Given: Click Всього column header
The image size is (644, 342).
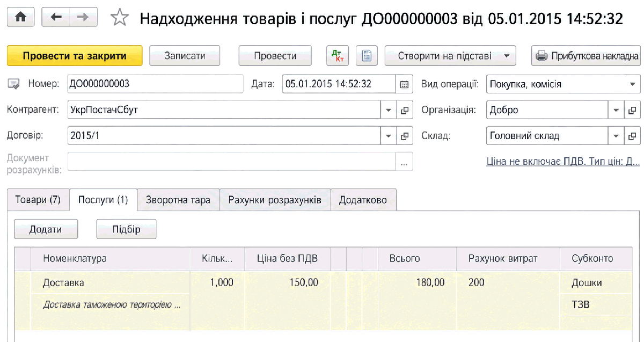Looking at the screenshot, I should pos(417,258).
